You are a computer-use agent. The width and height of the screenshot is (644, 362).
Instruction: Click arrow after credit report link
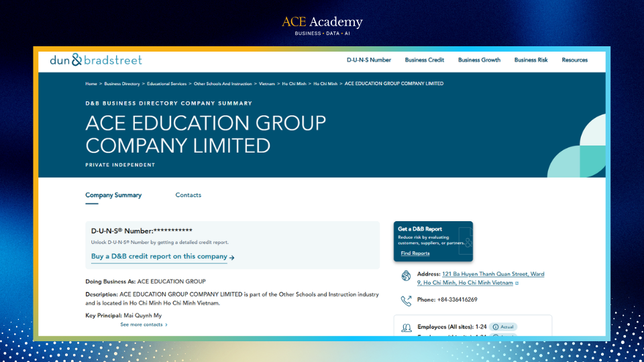coord(232,257)
